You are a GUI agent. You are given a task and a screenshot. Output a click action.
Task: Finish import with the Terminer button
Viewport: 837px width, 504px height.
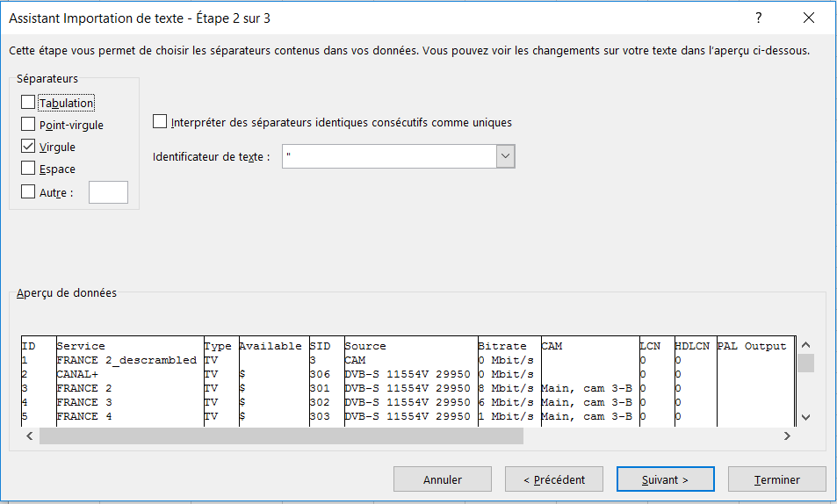[776, 479]
